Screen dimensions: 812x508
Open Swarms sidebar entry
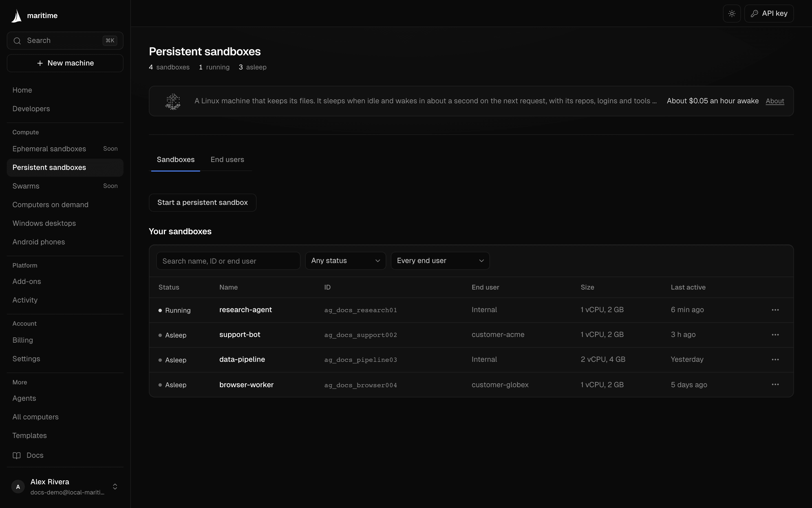click(65, 186)
